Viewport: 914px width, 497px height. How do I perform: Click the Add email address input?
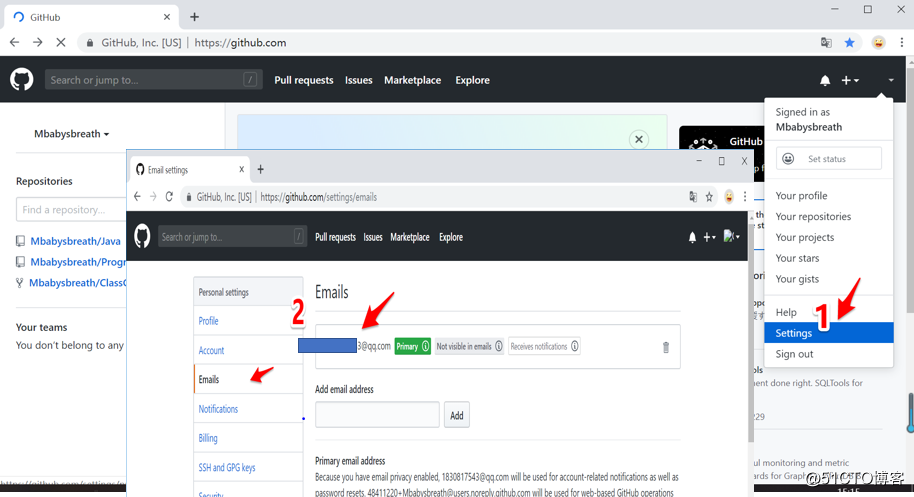tap(377, 415)
